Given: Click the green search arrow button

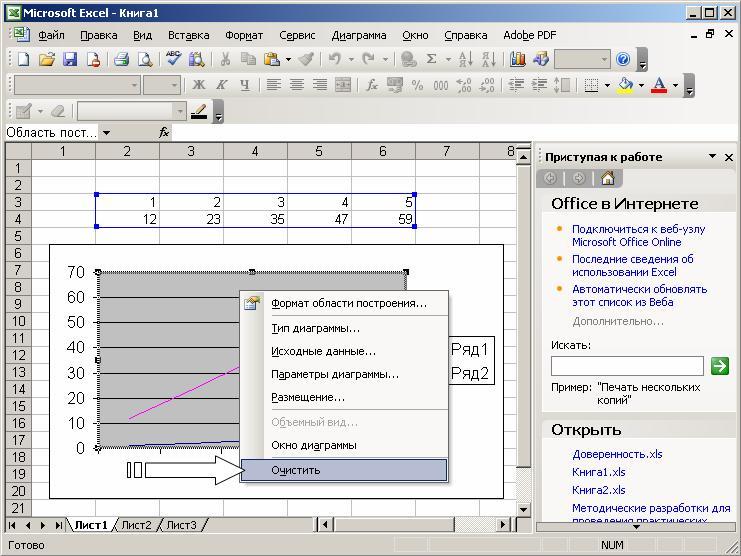Looking at the screenshot, I should pyautogui.click(x=719, y=366).
